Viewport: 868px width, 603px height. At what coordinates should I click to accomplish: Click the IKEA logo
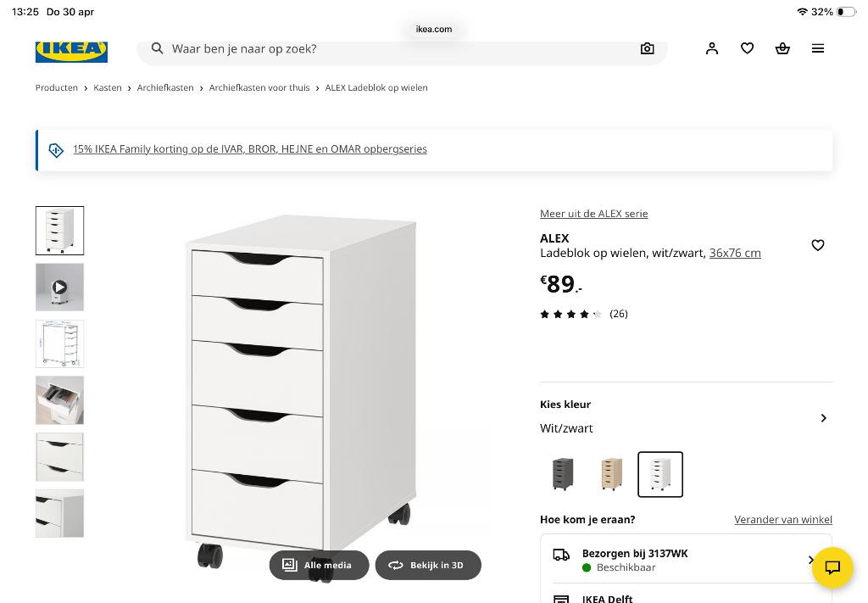tap(72, 48)
